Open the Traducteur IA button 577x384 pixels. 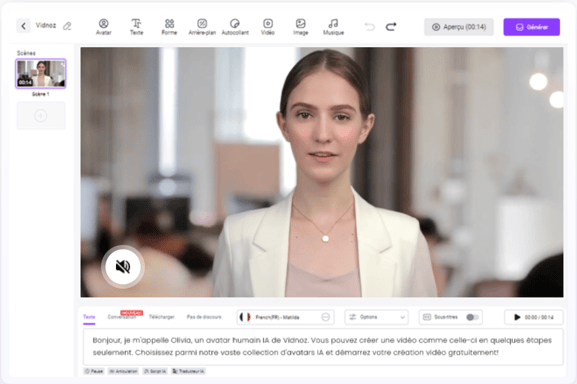pos(188,371)
